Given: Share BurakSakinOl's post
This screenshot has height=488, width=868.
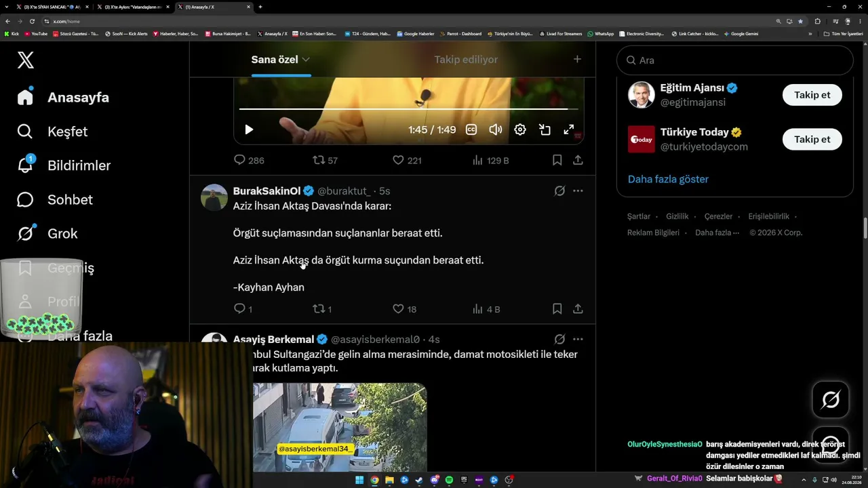Looking at the screenshot, I should (x=578, y=309).
